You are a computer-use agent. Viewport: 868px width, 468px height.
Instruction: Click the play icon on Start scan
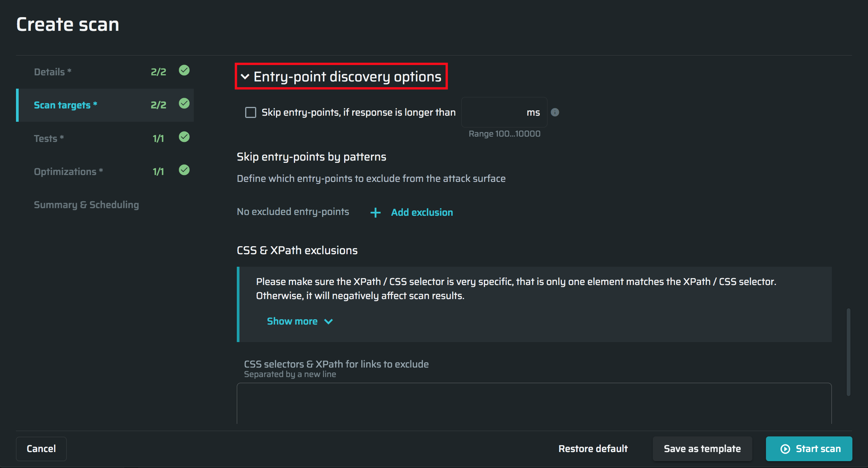pos(785,449)
